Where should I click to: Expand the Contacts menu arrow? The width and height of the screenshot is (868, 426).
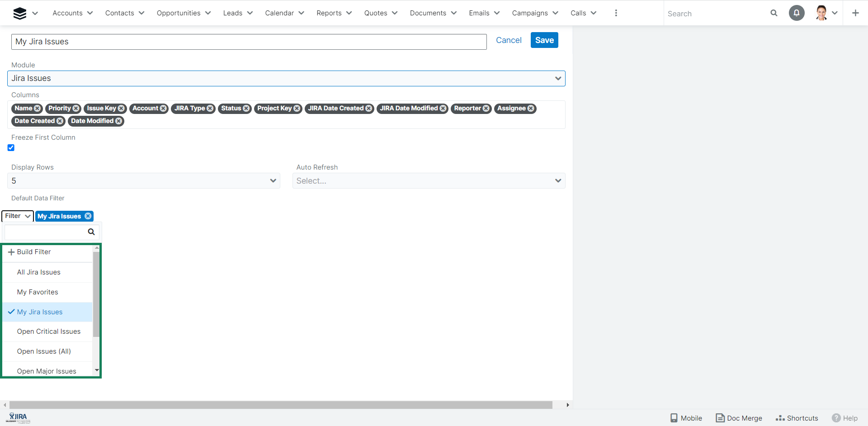click(142, 13)
